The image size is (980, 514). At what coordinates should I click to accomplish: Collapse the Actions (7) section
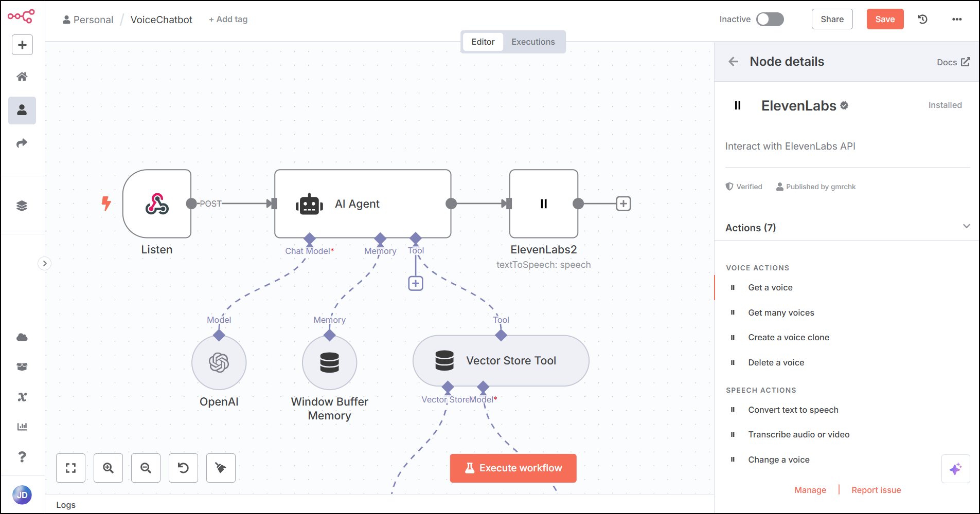pos(966,226)
